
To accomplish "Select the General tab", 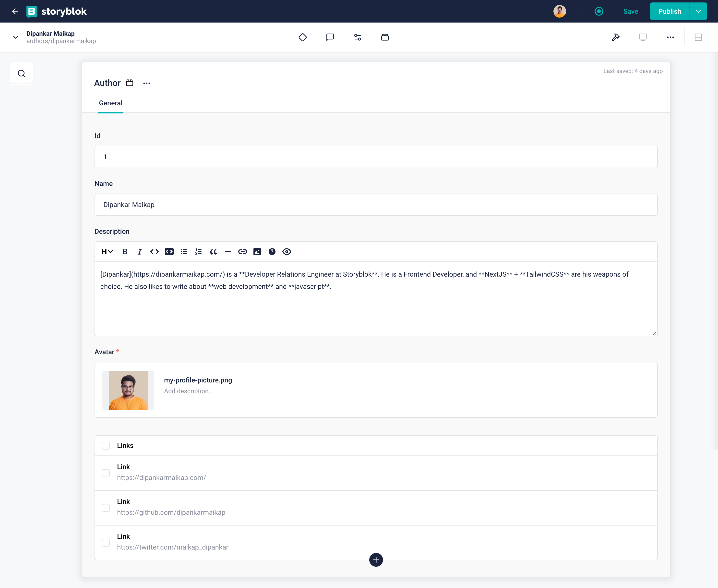I will (111, 103).
